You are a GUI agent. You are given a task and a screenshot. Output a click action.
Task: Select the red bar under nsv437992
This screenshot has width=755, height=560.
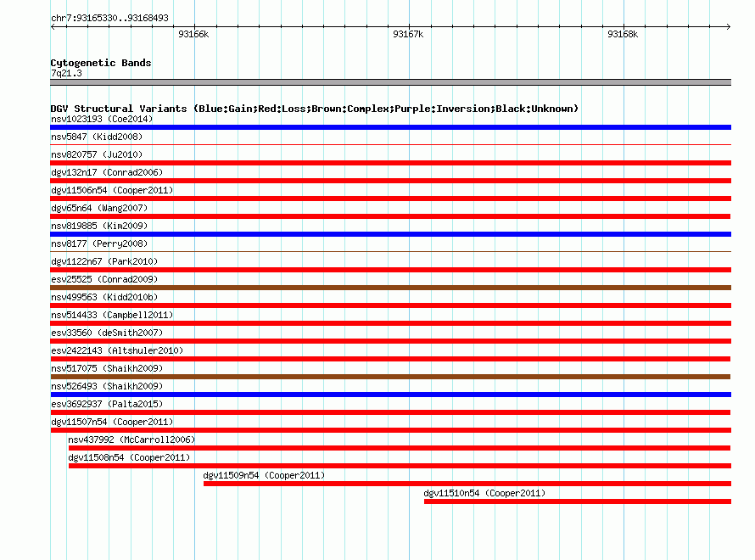tap(400, 448)
